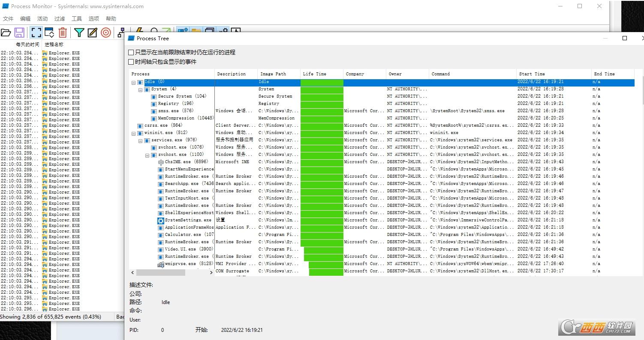Enable 只显示在当前跟踪结束时仍在运行的进程 checkbox
The image size is (644, 340).
[131, 52]
